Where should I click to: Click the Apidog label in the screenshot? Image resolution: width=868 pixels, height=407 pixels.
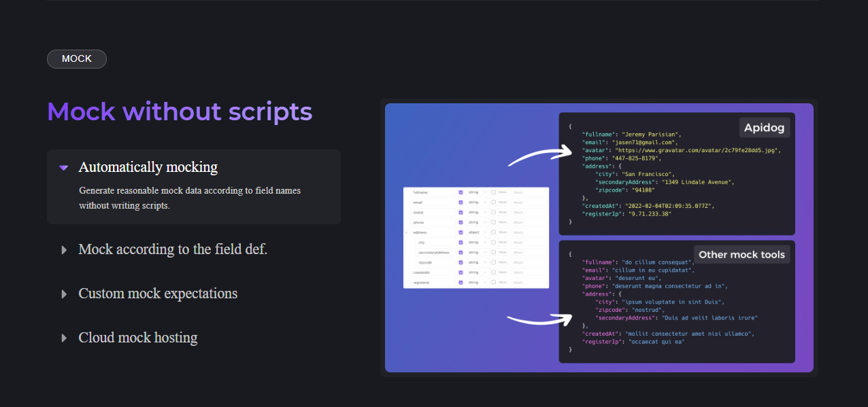pos(765,128)
